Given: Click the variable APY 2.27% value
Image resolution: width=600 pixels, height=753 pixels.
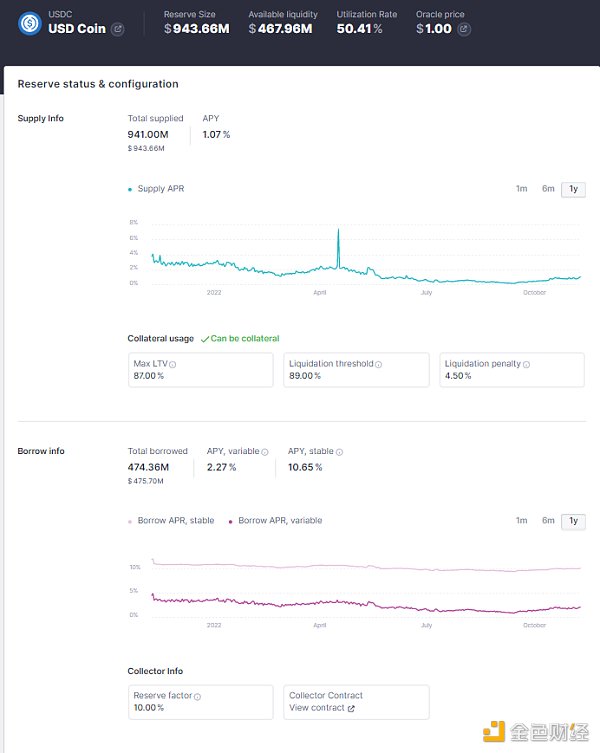Looking at the screenshot, I should click(221, 467).
